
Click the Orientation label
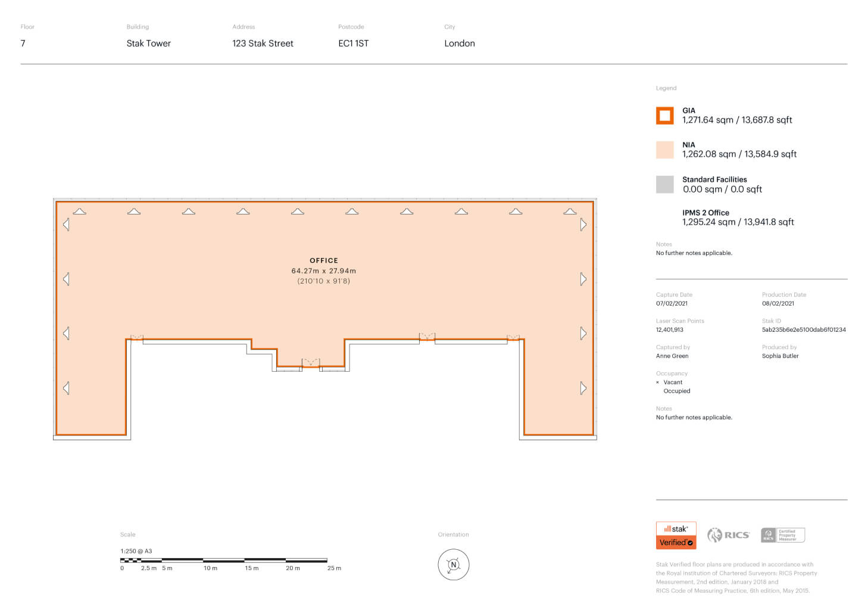(454, 535)
